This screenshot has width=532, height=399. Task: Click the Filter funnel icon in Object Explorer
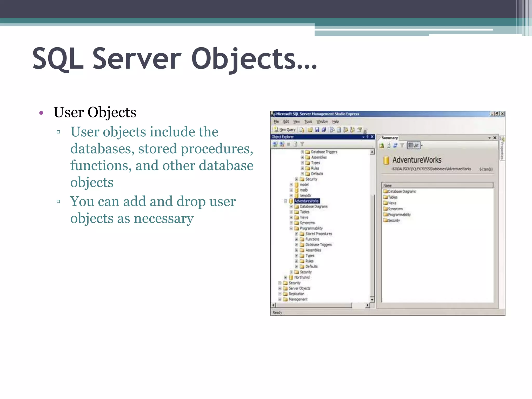pyautogui.click(x=302, y=144)
